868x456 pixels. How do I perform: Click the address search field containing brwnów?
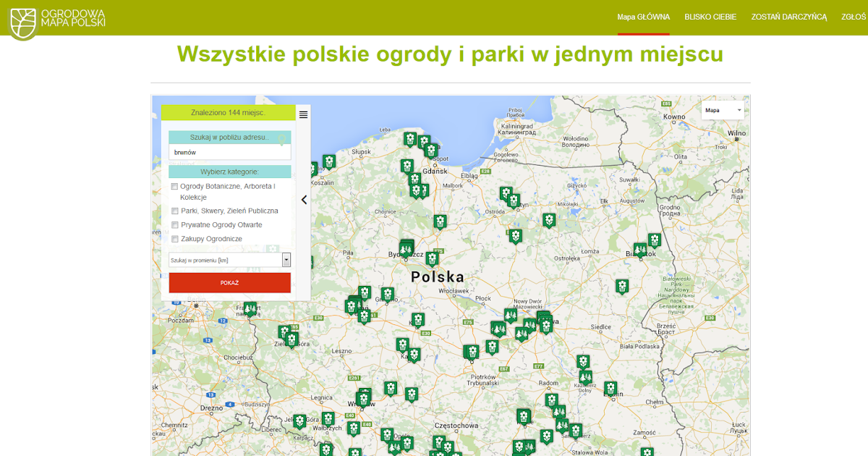[229, 152]
